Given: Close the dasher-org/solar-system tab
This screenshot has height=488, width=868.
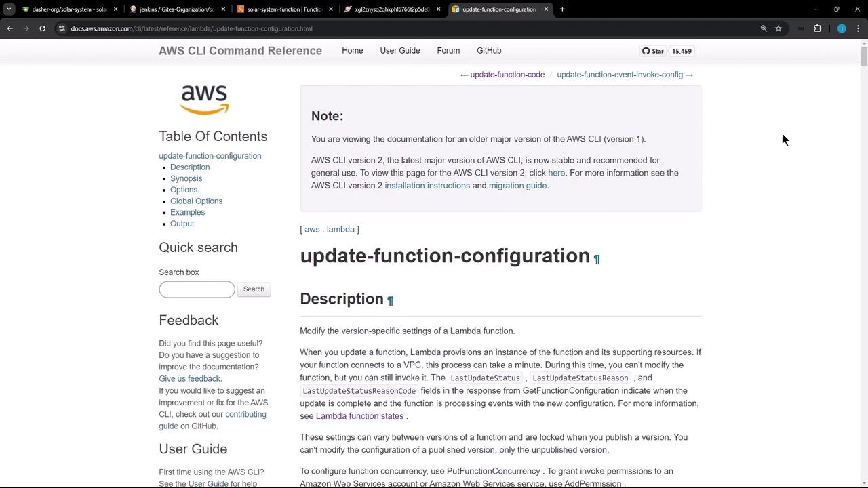Looking at the screenshot, I should coord(115,9).
